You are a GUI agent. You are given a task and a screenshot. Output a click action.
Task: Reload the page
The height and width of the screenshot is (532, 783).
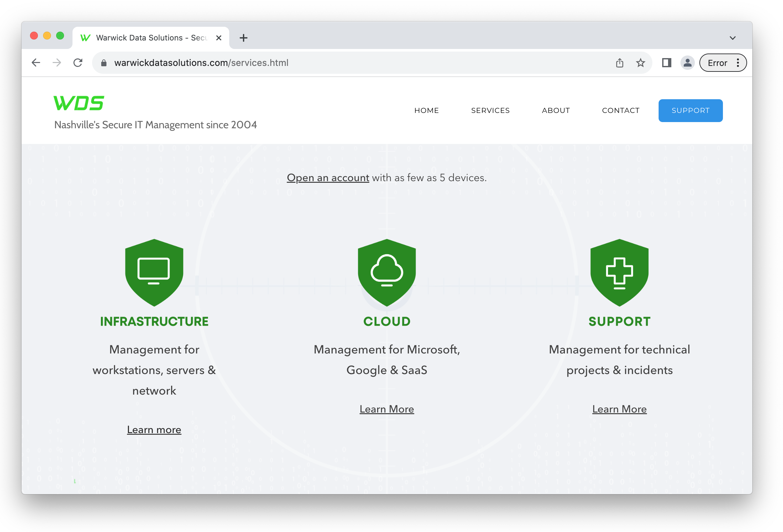(78, 63)
